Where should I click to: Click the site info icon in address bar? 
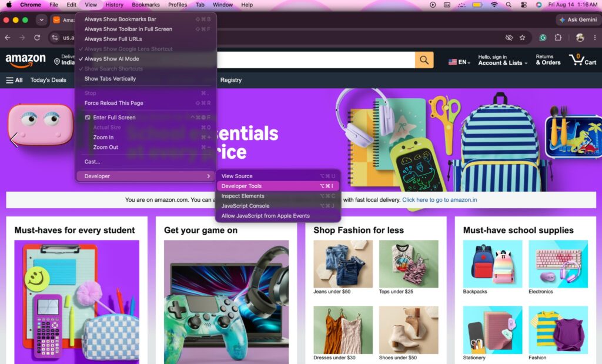click(x=55, y=38)
